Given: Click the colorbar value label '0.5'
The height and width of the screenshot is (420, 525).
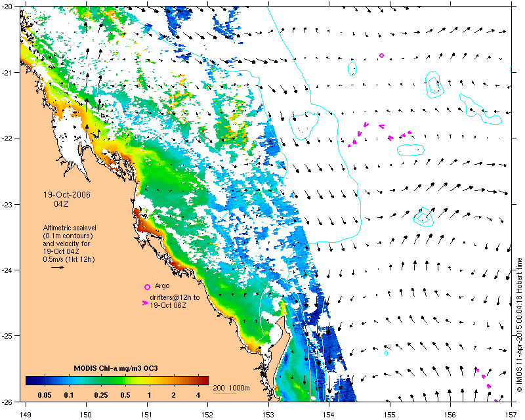Looking at the screenshot, I should (125, 395).
